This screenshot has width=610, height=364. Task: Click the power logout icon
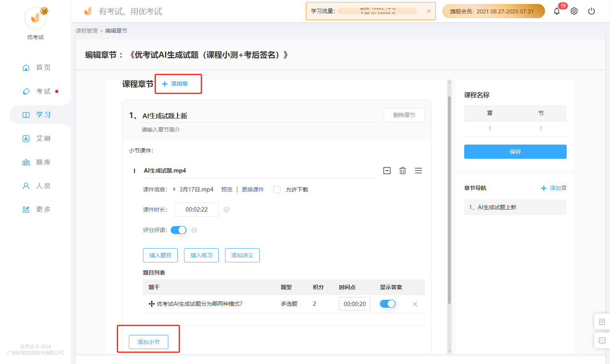pyautogui.click(x=591, y=11)
